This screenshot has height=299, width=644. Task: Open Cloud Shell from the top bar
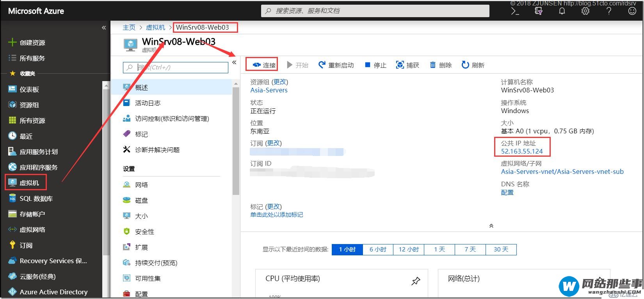[515, 11]
